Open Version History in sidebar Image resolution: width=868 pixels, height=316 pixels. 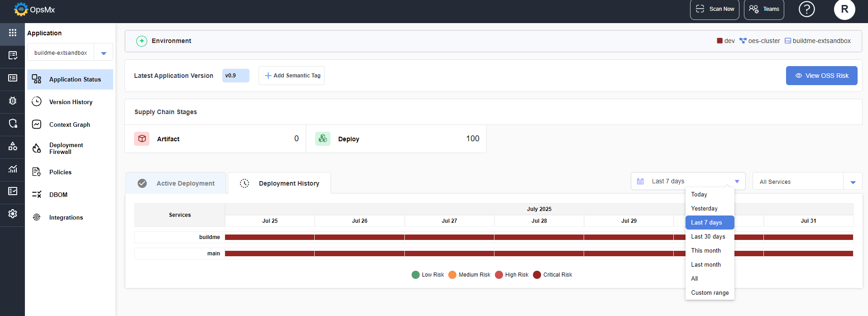click(x=71, y=102)
